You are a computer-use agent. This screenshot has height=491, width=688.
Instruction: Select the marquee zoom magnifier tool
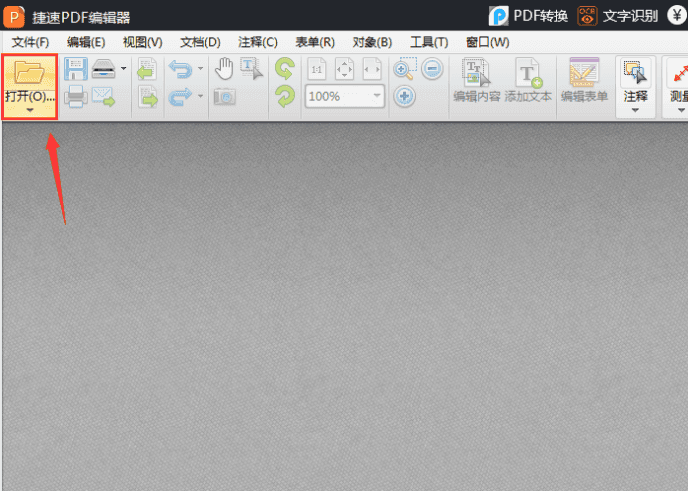click(x=405, y=68)
